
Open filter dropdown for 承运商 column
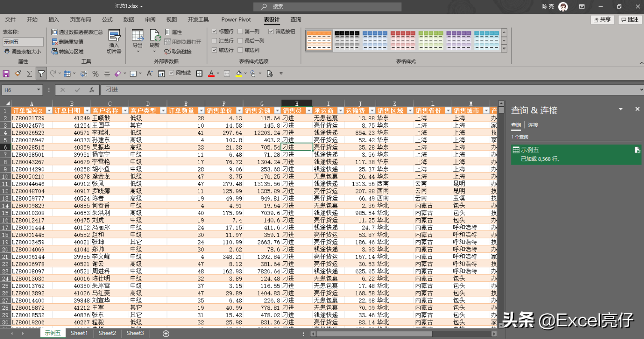[340, 110]
